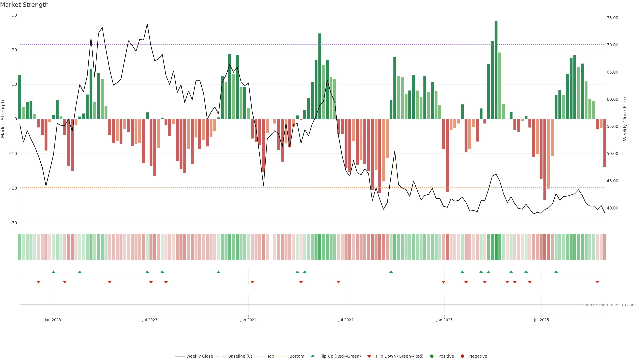
Task: Click the first red flip-down marker on the left
Action: coord(39,282)
